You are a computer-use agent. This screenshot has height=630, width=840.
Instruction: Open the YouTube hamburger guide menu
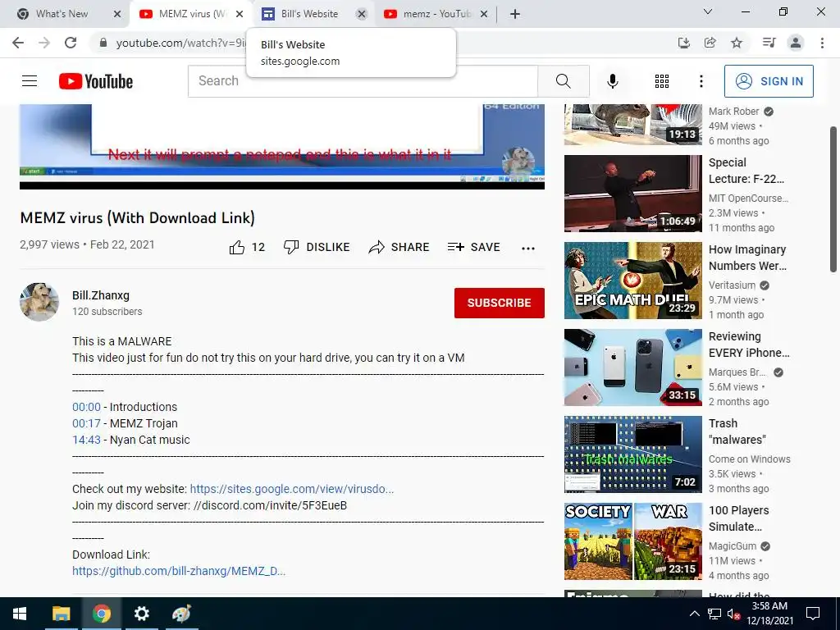click(x=30, y=81)
